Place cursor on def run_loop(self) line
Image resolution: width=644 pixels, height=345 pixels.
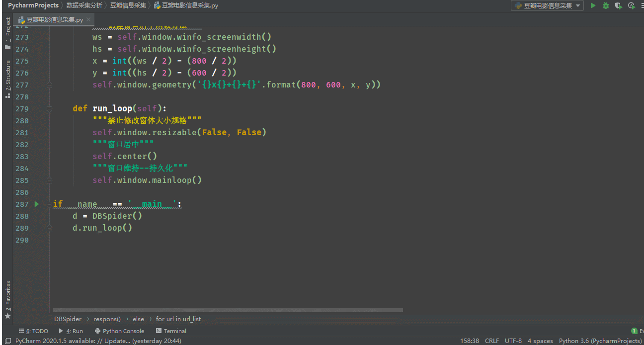pos(120,108)
